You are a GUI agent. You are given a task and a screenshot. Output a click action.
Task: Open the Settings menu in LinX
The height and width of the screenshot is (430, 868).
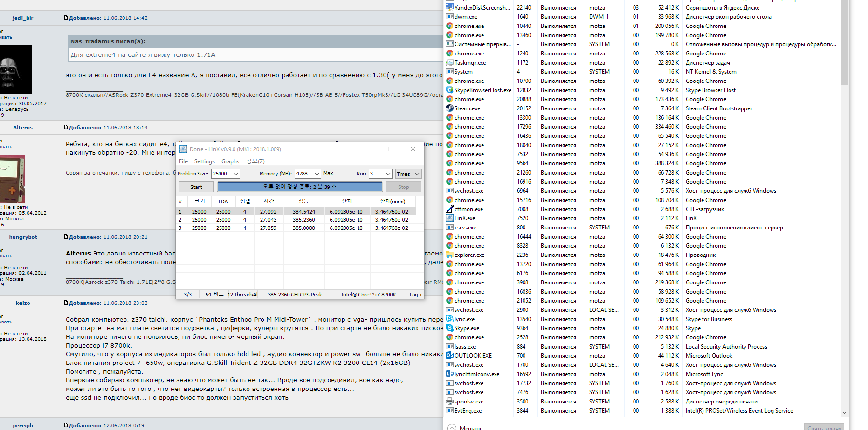tap(205, 161)
